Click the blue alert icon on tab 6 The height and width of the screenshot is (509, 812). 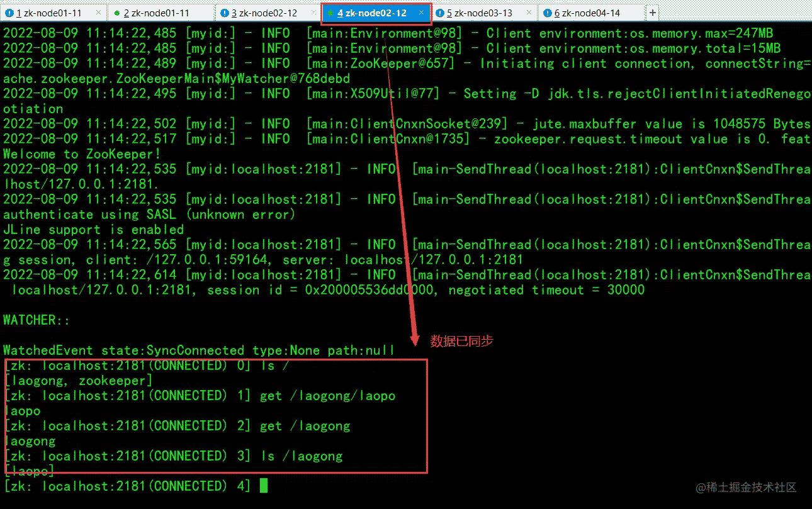(547, 13)
